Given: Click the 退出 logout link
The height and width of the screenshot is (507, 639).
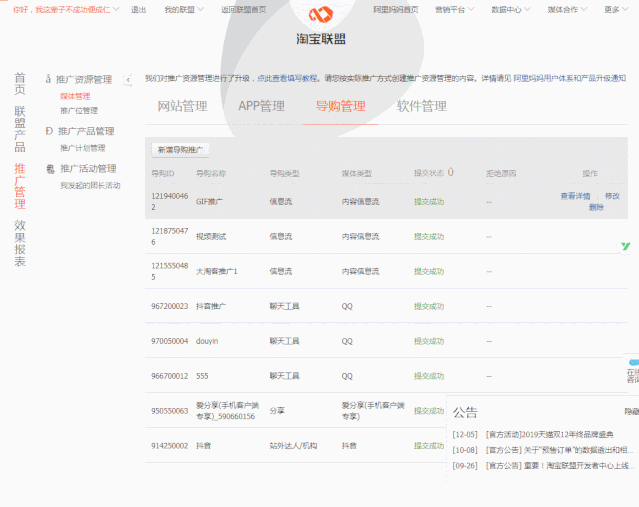Looking at the screenshot, I should point(138,9).
